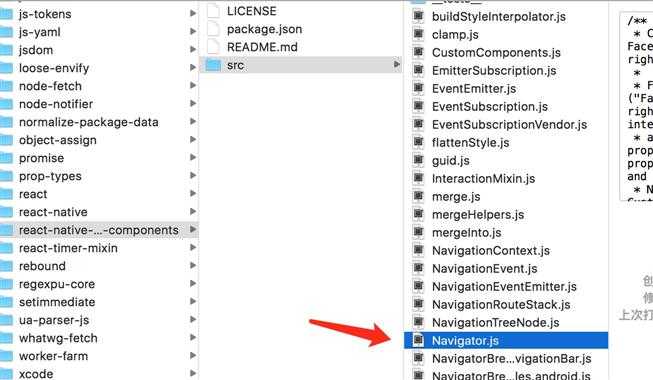Click the node-fetch folder icon

pos(6,86)
